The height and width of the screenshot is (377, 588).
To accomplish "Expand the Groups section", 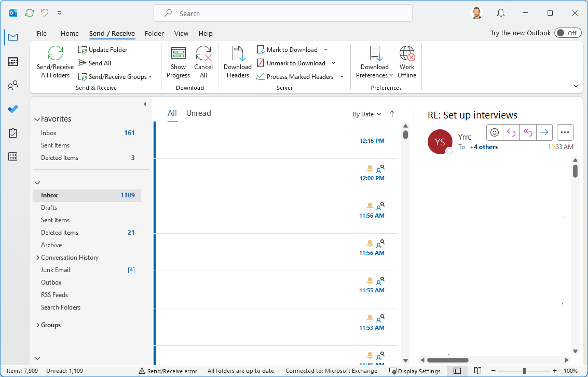I will [38, 325].
